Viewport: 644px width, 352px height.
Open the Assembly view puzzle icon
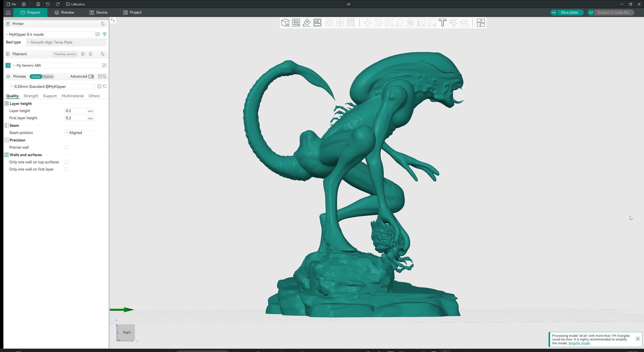(481, 23)
